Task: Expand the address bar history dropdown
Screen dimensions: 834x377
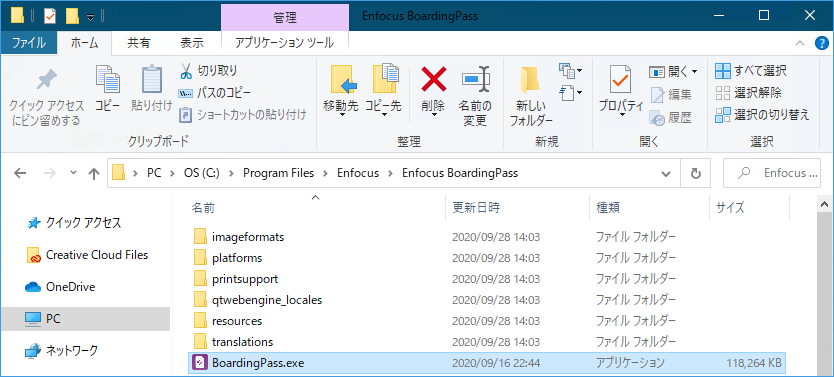Action: coord(665,173)
